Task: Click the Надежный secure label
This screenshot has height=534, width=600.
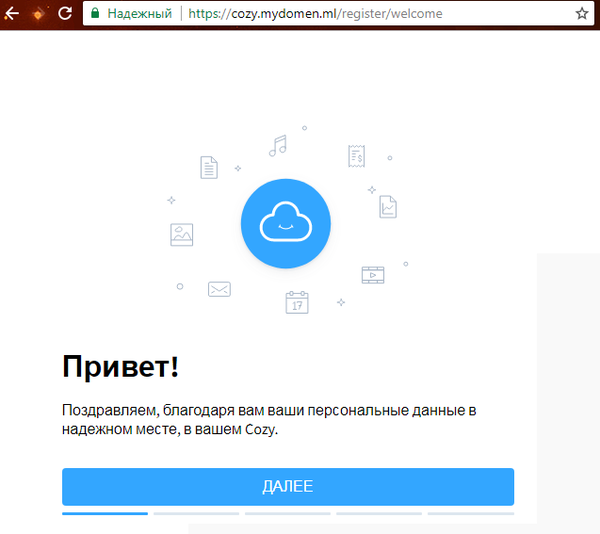Action: (x=140, y=14)
